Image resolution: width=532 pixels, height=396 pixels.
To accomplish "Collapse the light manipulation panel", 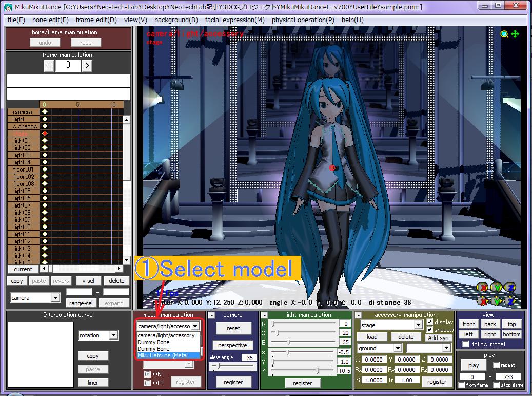I will 265,315.
